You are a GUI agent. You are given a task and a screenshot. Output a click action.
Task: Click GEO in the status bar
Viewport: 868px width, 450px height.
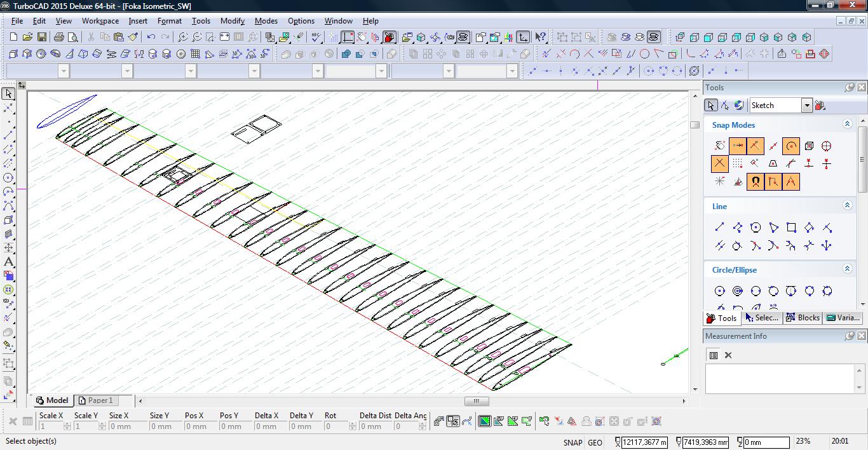coord(595,442)
